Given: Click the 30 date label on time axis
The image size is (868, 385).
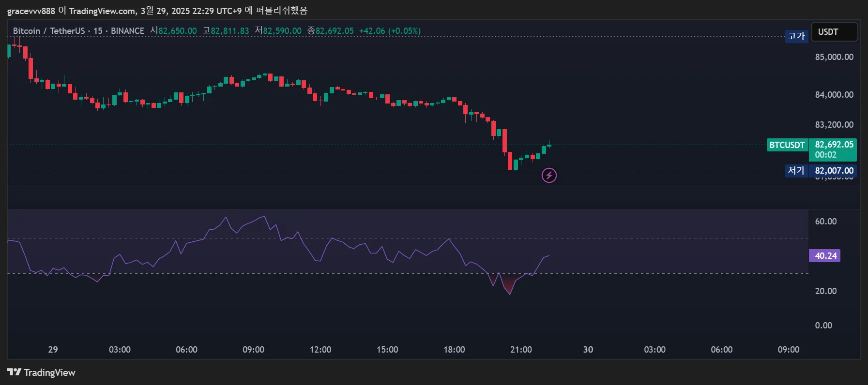Looking at the screenshot, I should [x=588, y=350].
